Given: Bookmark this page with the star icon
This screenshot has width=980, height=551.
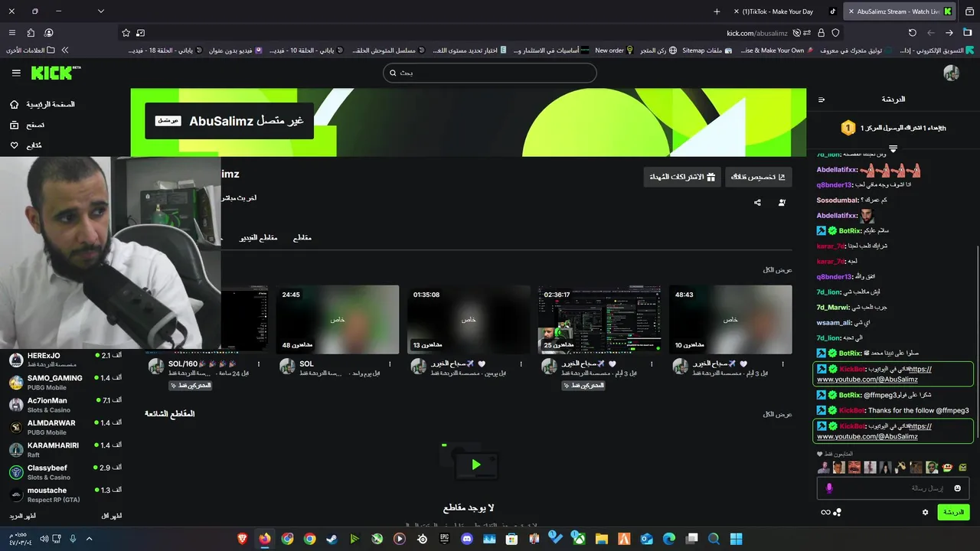Looking at the screenshot, I should click(126, 33).
